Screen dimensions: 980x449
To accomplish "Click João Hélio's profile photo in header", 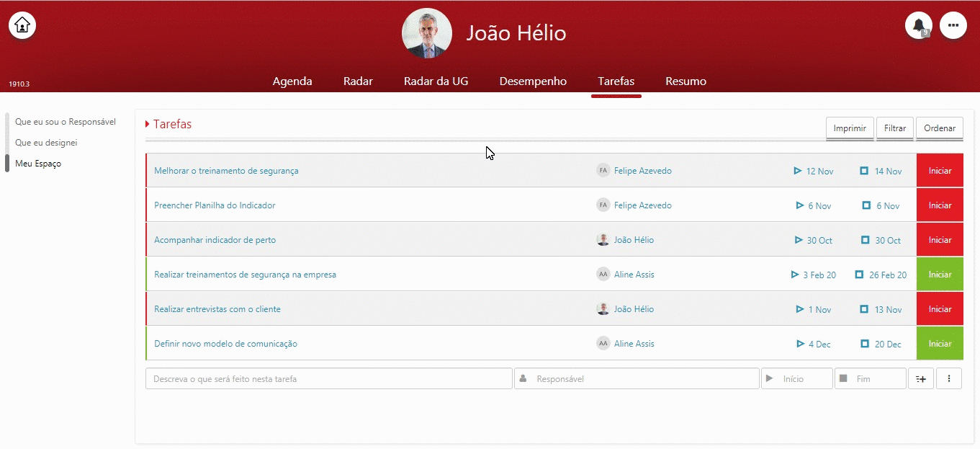I will (427, 33).
